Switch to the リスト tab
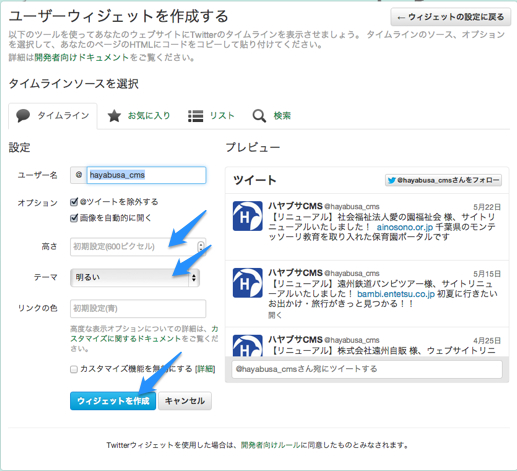The image size is (517, 471). pyautogui.click(x=211, y=116)
